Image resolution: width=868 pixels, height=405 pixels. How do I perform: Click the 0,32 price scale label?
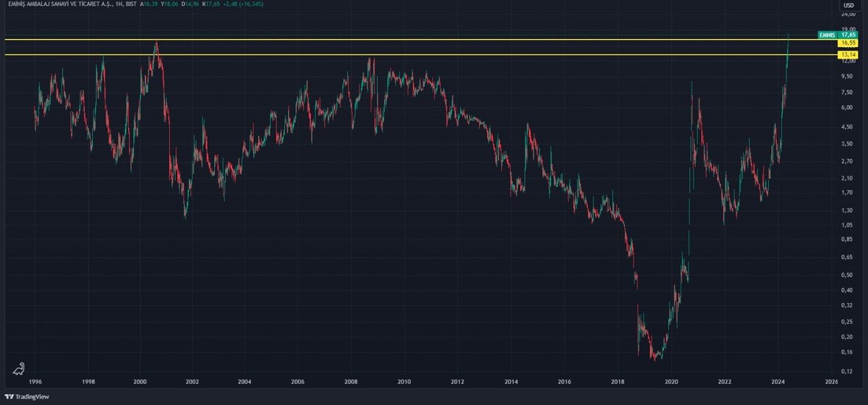click(848, 305)
